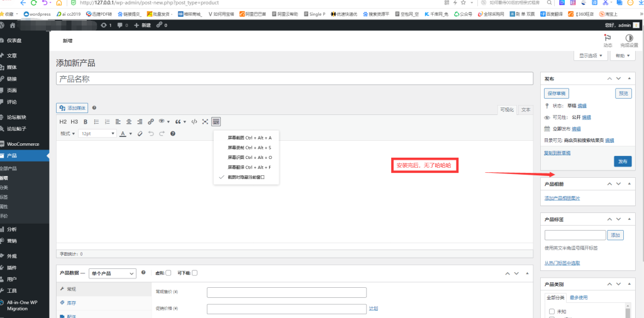The image size is (644, 318).
Task: Check the 未知 category checkbox
Action: pos(552,311)
